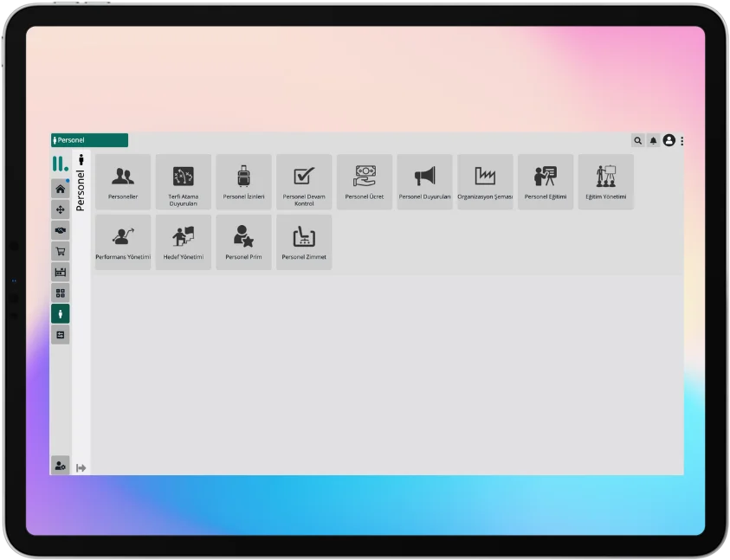Viewport: 730px width, 560px height.
Task: Open the user profile avatar menu
Action: 669,140
